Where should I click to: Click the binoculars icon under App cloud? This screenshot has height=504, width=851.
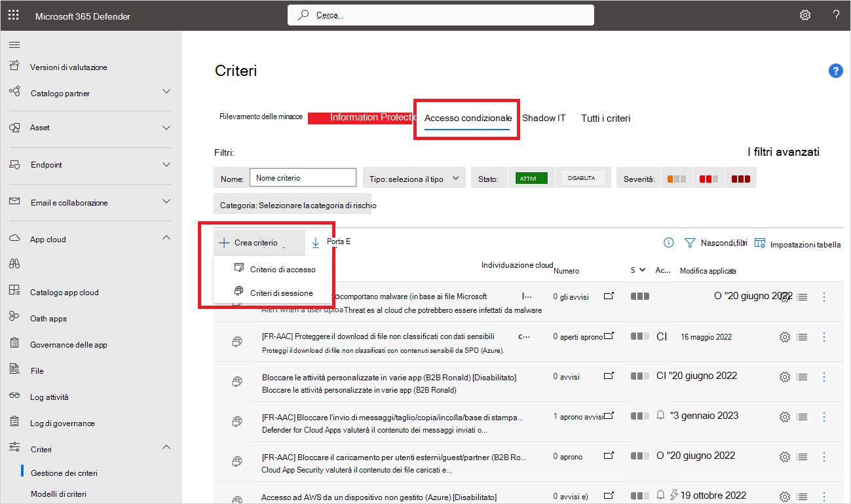[14, 264]
